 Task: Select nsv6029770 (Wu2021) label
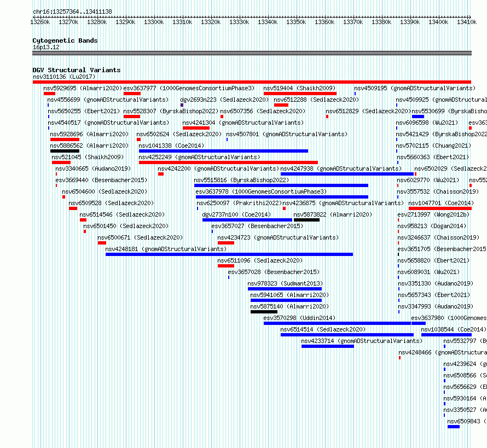[428, 180]
